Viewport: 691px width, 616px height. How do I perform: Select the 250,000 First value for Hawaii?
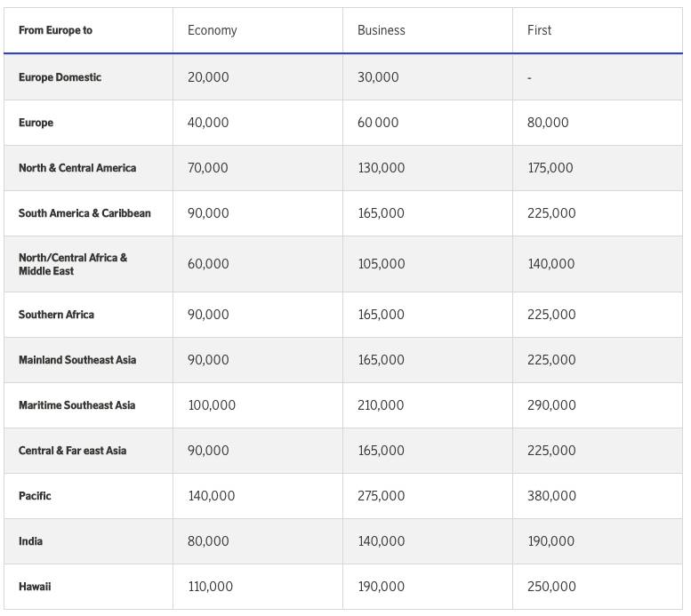pyautogui.click(x=551, y=587)
